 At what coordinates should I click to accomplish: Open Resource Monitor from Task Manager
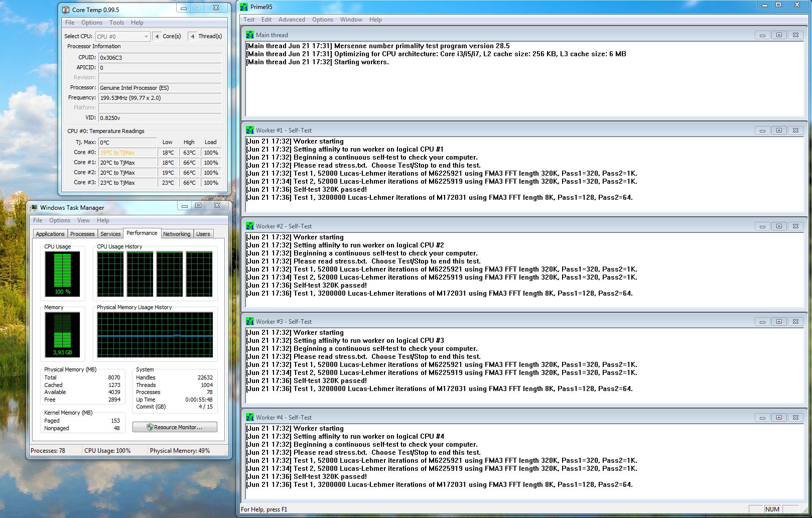click(175, 427)
